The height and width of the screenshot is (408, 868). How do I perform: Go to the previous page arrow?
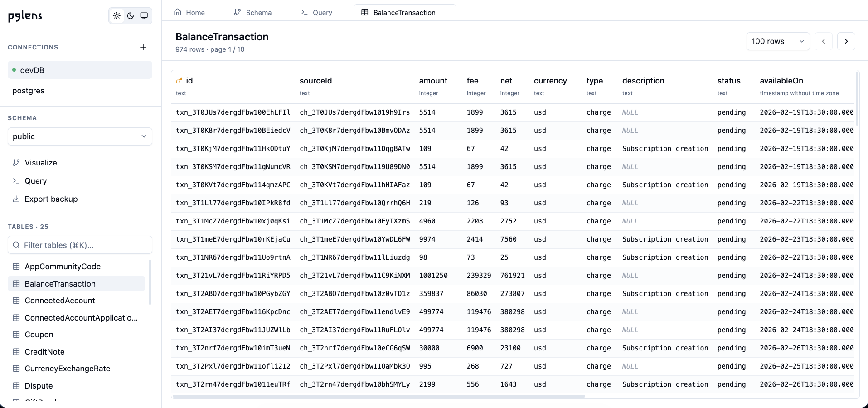coord(824,41)
